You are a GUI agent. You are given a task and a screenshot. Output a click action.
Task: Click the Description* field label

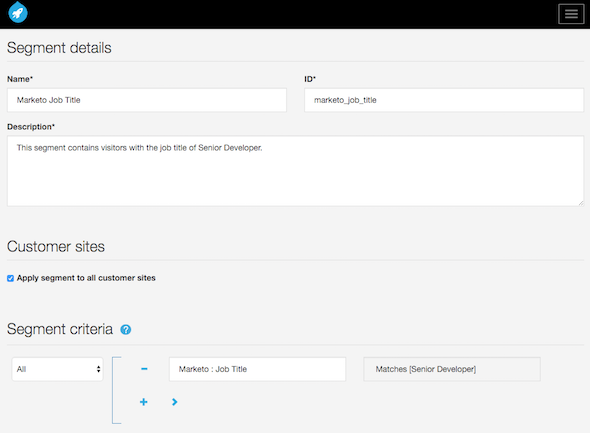(31, 127)
